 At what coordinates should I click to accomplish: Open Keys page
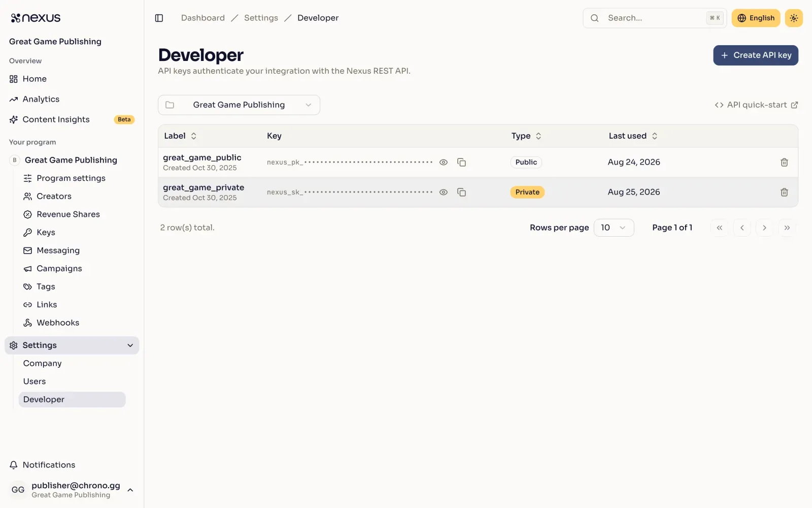pyautogui.click(x=72, y=232)
